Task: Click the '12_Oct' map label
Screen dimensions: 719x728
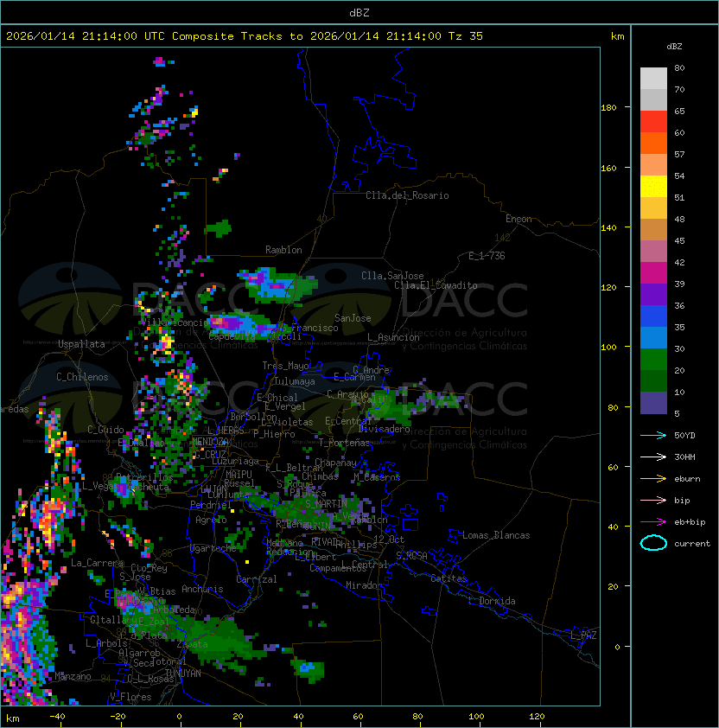Action: 389,540
